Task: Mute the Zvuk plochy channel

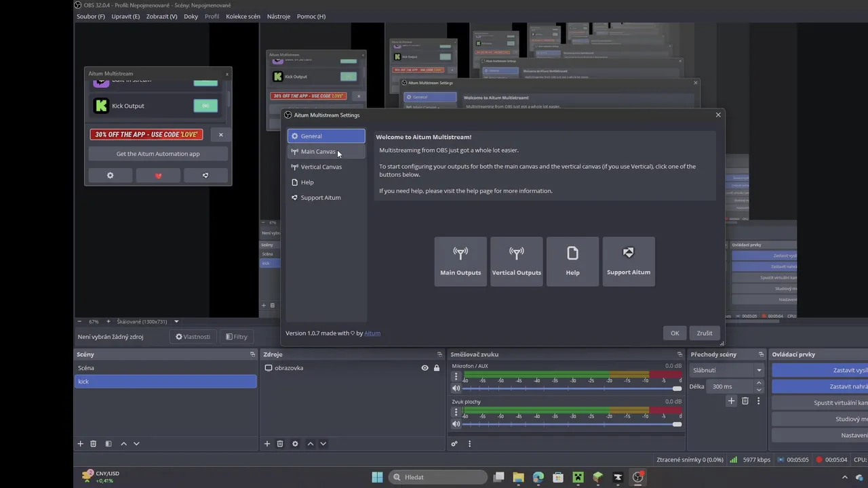Action: 456,424
